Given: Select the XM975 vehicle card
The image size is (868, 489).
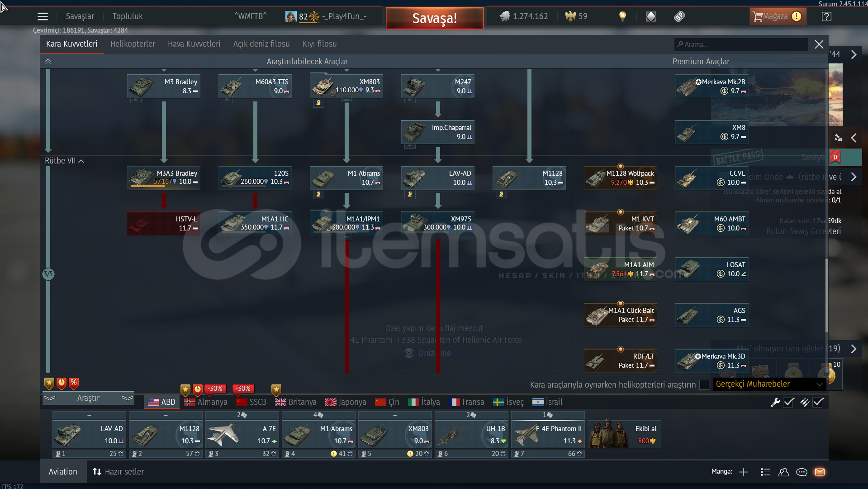Looking at the screenshot, I should (438, 223).
